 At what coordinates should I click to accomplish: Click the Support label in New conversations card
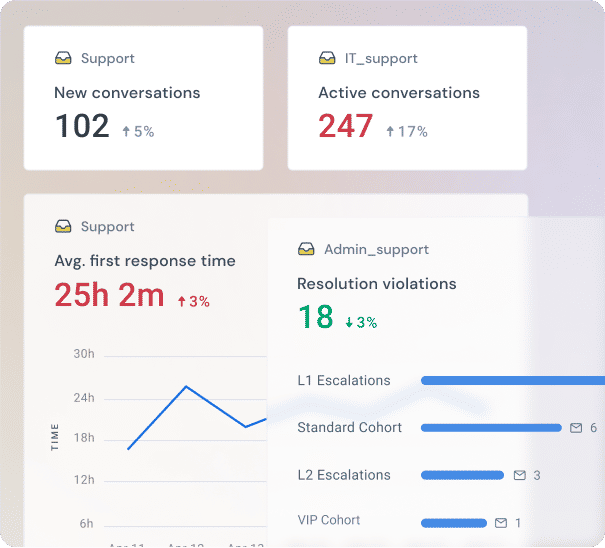(108, 59)
